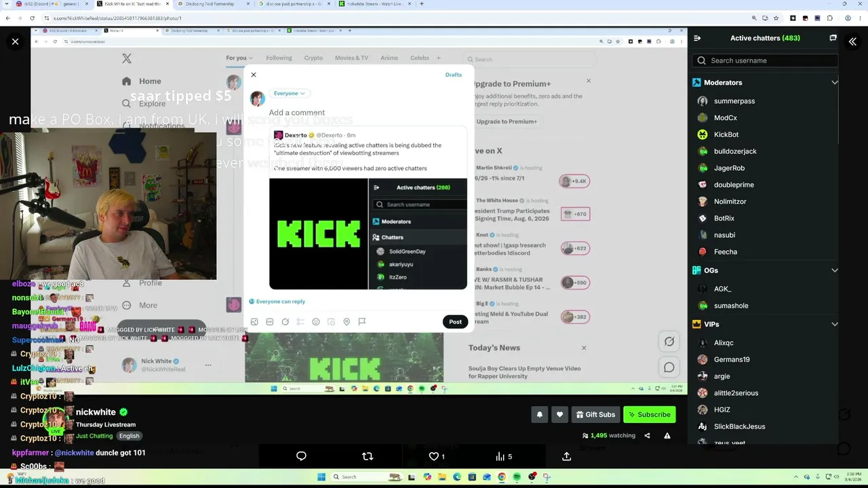Go to Home in X sidebar
Screen dimensions: 868x488
tap(142, 81)
